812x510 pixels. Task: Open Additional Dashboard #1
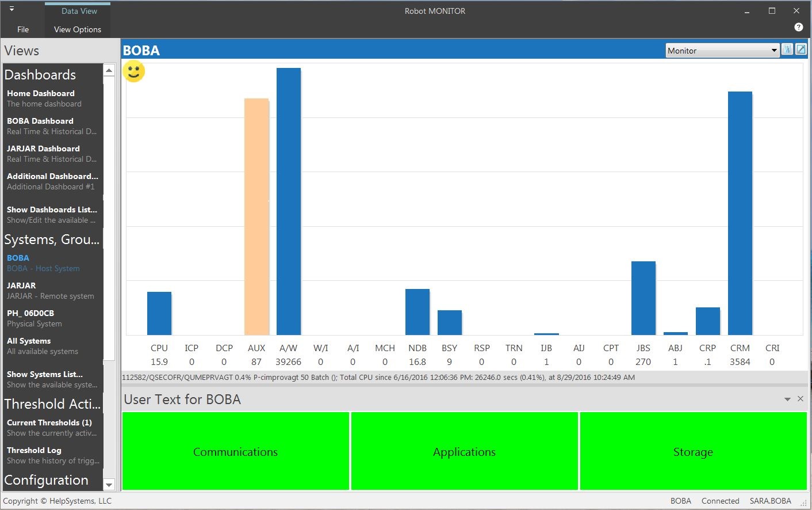tap(52, 181)
